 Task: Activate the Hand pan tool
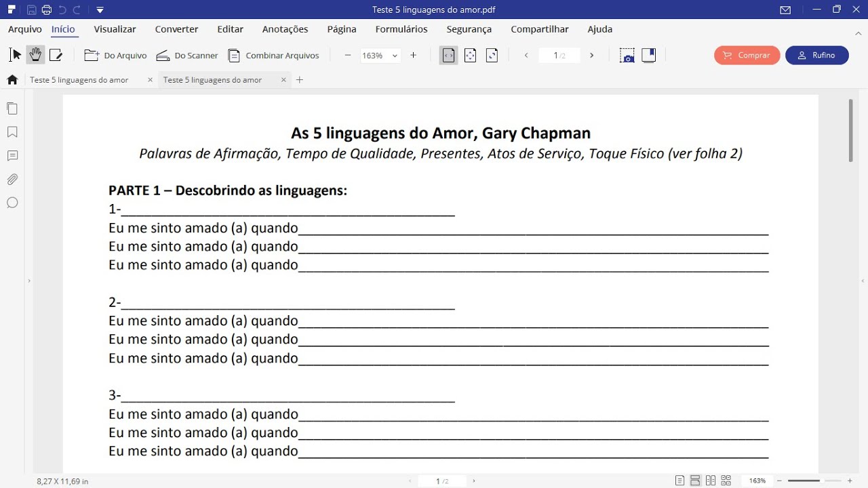[35, 55]
